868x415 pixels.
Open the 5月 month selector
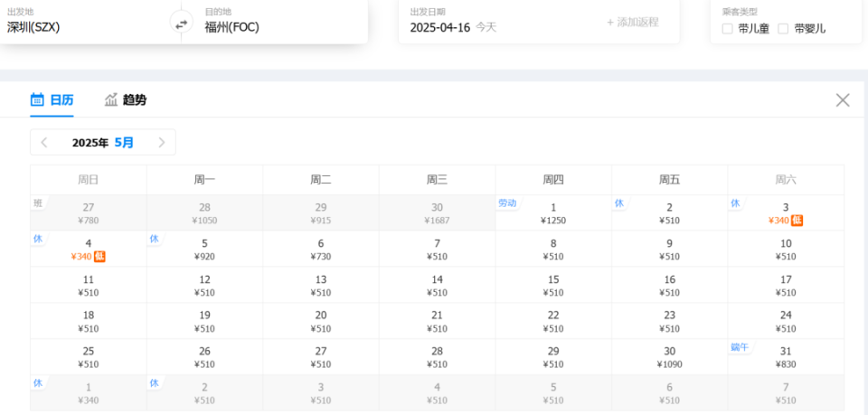coord(124,142)
